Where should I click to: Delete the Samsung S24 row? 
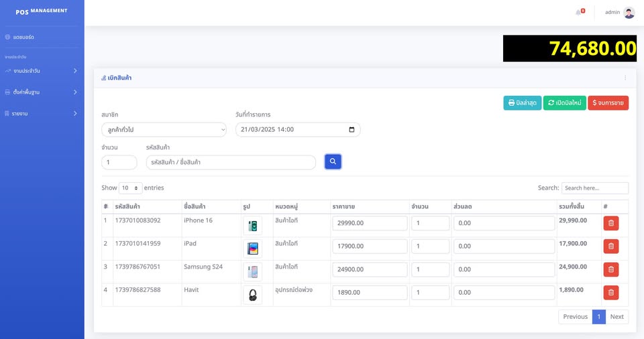[610, 269]
